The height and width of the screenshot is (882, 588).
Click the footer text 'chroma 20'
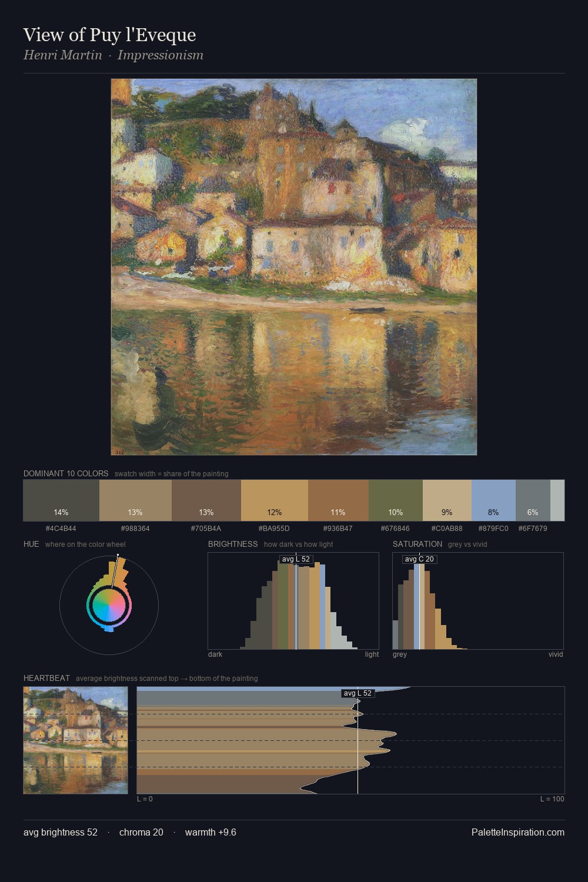141,833
